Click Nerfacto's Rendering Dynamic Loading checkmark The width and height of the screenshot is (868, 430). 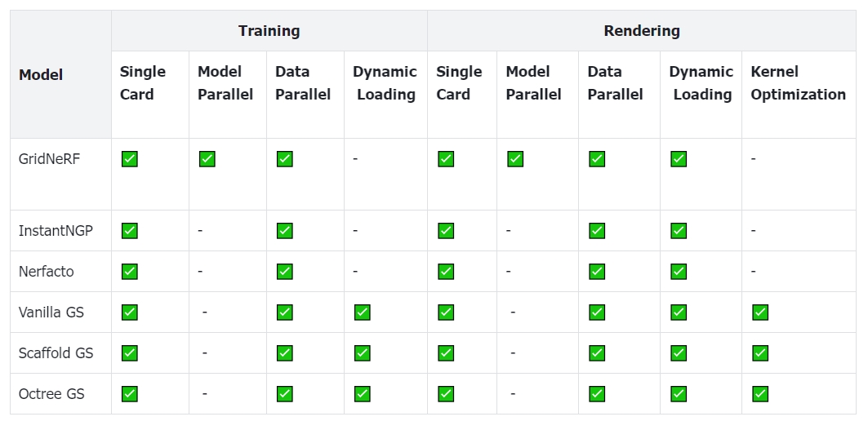[x=679, y=272]
